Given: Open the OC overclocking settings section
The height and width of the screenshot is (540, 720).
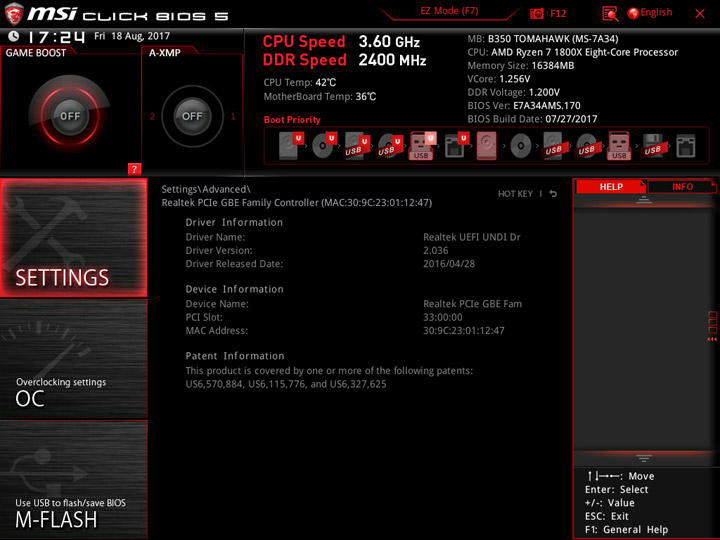Looking at the screenshot, I should (x=73, y=359).
